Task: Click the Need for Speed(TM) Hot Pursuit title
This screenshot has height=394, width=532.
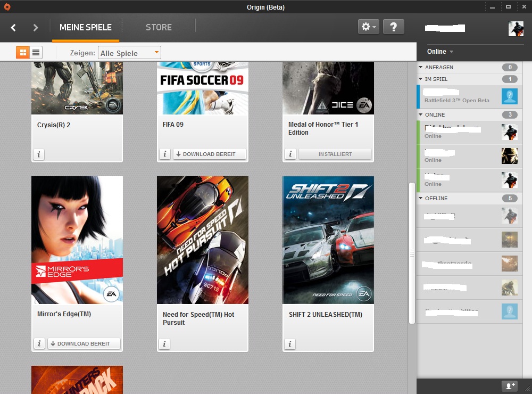Action: coord(198,318)
